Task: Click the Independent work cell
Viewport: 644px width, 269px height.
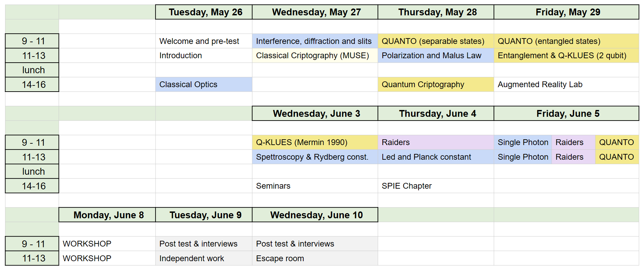Action: (204, 258)
